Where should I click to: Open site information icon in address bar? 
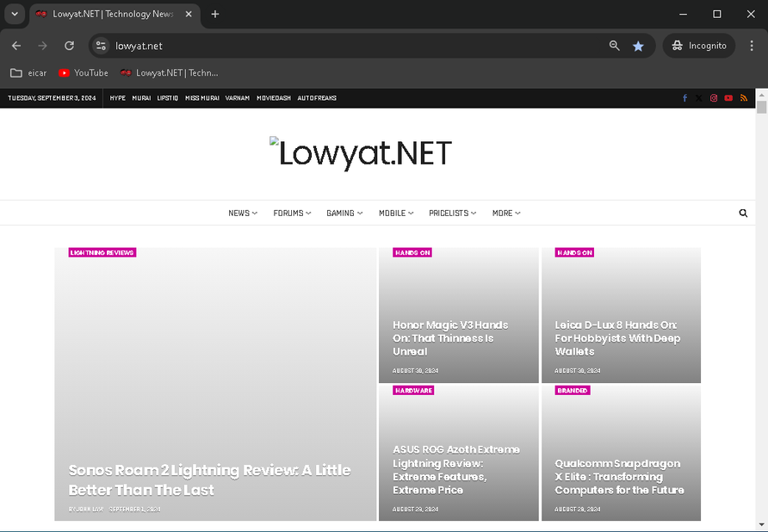point(101,46)
